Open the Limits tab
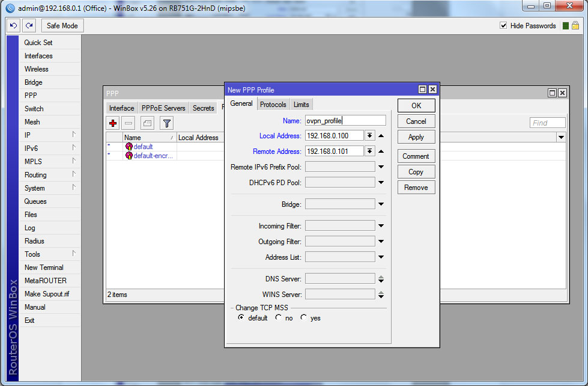Screen dimensions: 588x386 point(302,105)
